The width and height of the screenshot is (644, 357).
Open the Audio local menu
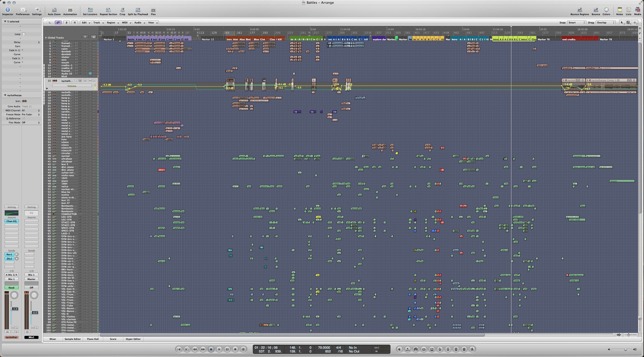(x=139, y=23)
